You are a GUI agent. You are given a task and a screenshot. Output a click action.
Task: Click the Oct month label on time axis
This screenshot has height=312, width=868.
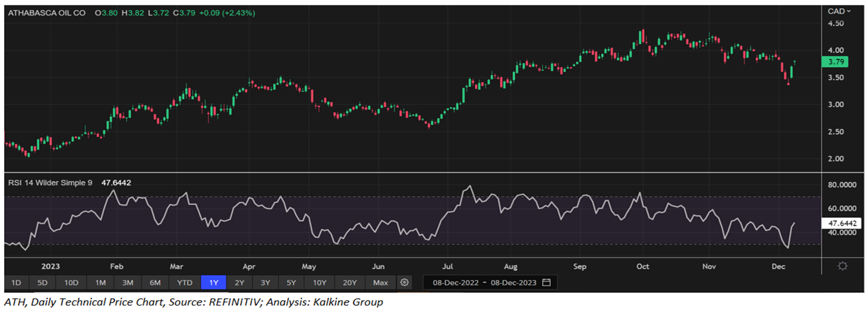pos(644,266)
